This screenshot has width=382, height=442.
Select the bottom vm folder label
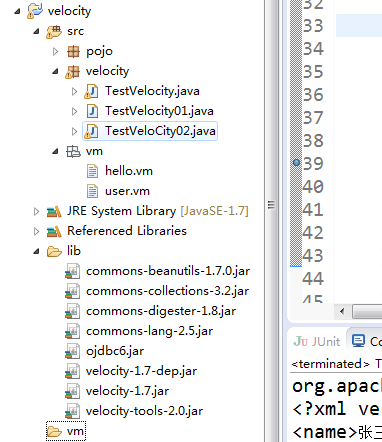[75, 431]
